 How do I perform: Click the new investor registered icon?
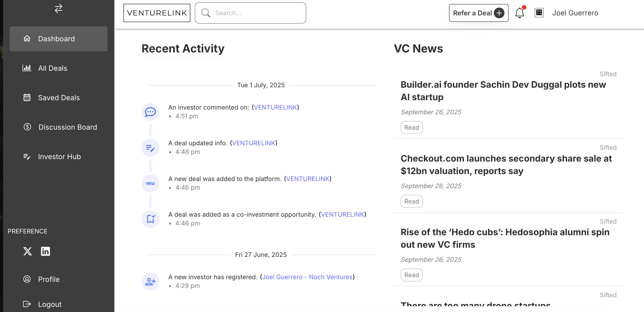point(150,281)
